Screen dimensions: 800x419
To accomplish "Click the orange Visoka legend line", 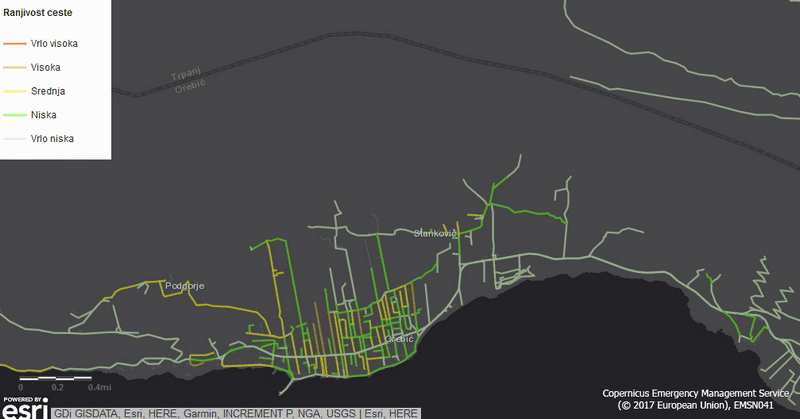I will [x=15, y=67].
